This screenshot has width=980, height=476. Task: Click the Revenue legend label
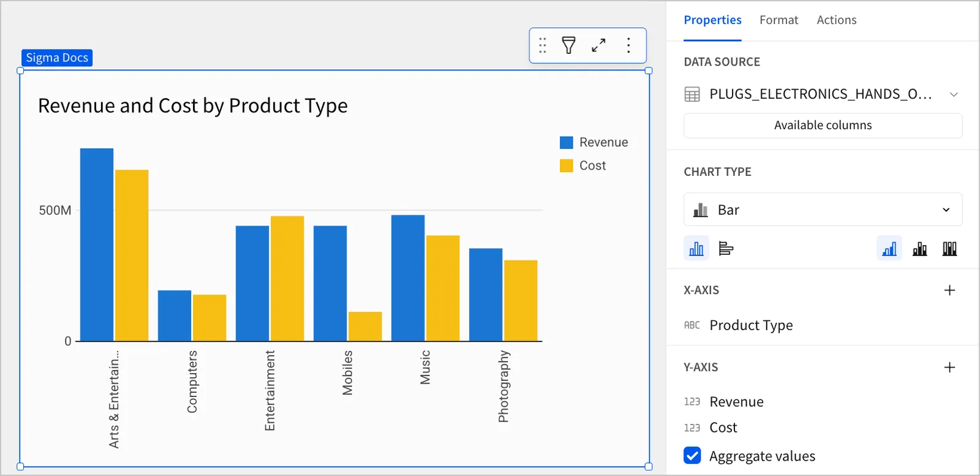pos(604,143)
